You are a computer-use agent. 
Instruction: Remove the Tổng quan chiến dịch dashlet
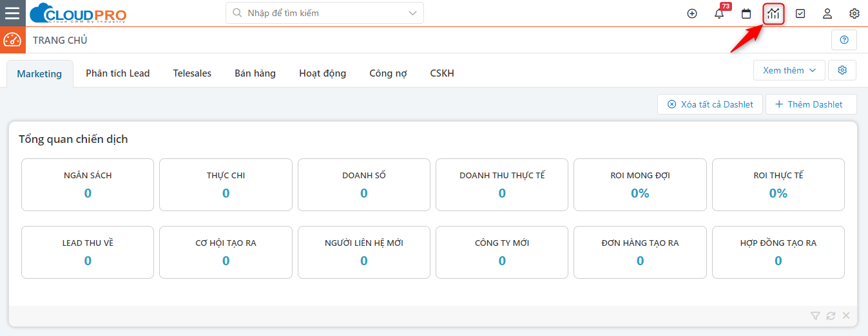[x=846, y=315]
